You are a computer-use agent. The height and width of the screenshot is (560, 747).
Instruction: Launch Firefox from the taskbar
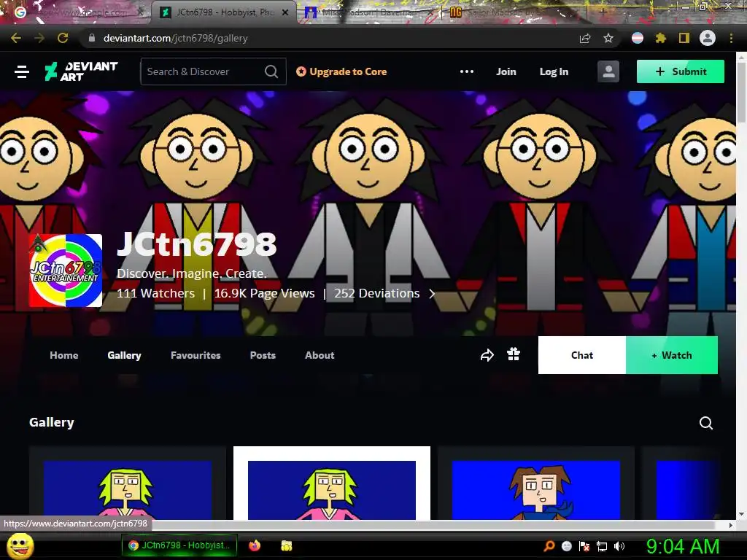255,545
